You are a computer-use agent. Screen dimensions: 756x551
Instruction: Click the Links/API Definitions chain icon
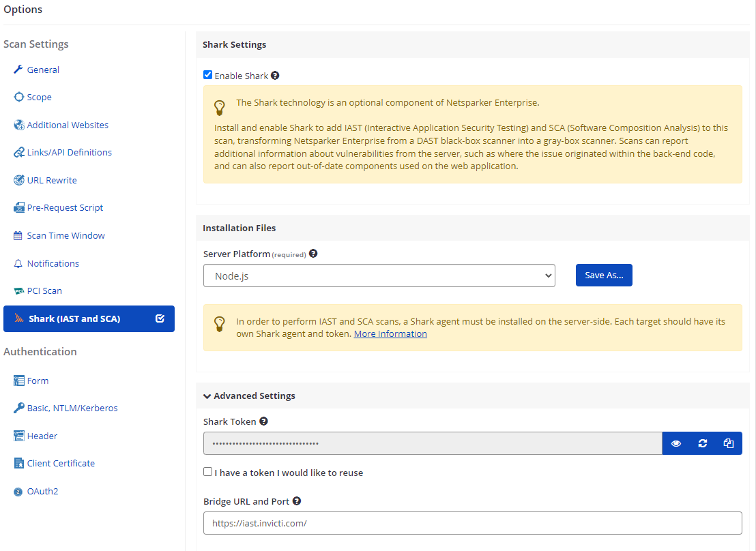(x=19, y=152)
